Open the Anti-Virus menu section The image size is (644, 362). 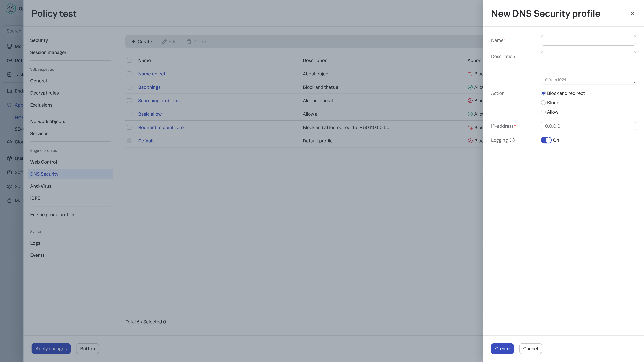41,186
